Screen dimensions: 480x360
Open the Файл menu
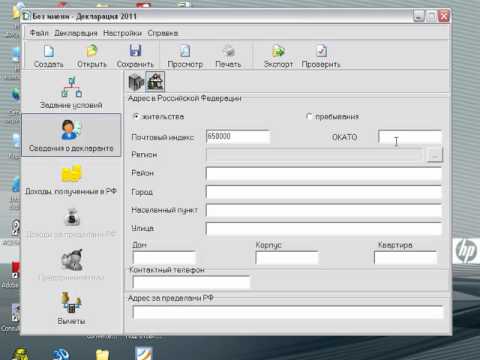pos(39,33)
